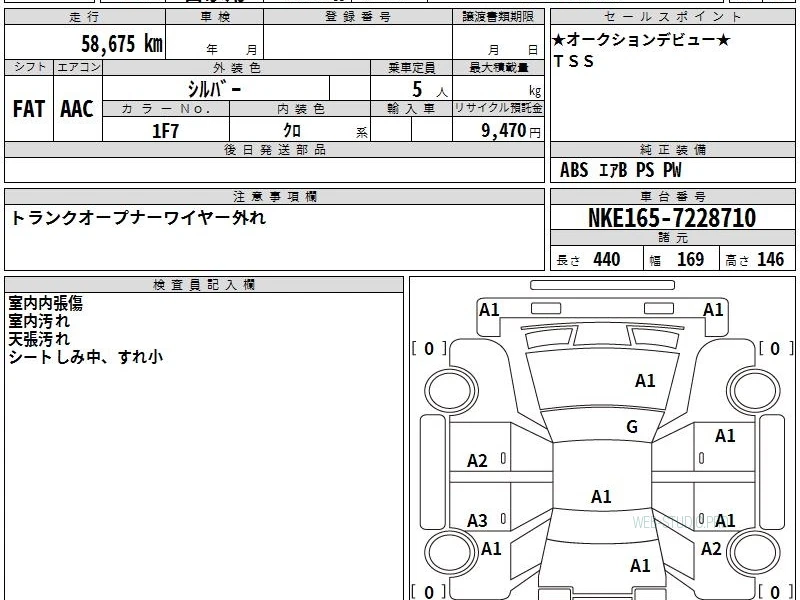This screenshot has height=600, width=800.
Task: Click the エアコン header cell
Action: (78, 67)
